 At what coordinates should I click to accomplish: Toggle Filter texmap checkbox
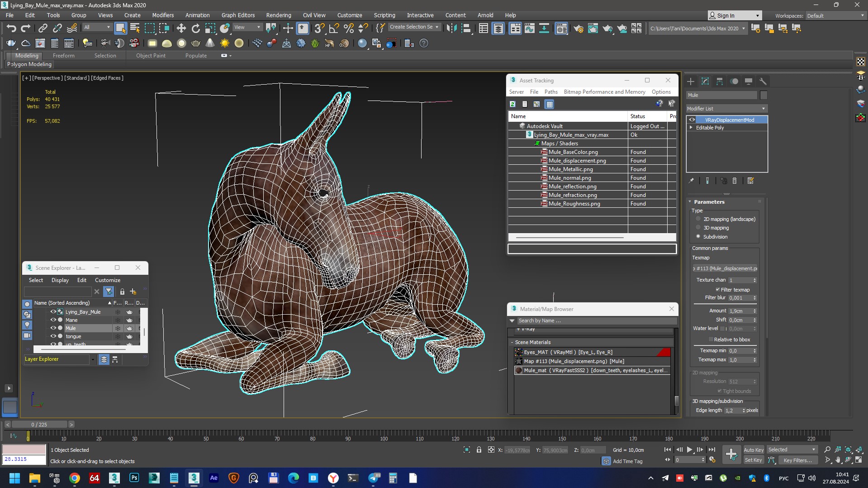(x=718, y=290)
